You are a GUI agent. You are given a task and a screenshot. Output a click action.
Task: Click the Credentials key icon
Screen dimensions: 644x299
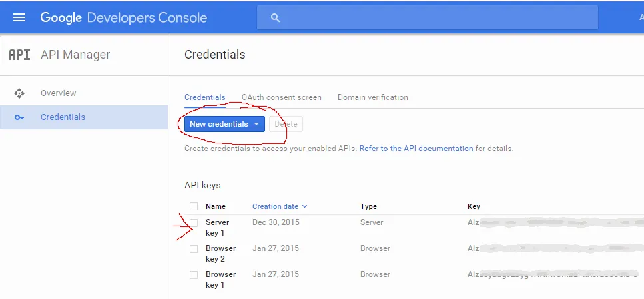click(x=19, y=117)
